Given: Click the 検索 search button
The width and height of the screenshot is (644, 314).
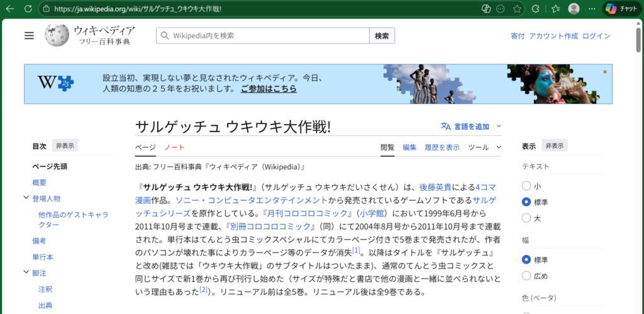Looking at the screenshot, I should [382, 36].
